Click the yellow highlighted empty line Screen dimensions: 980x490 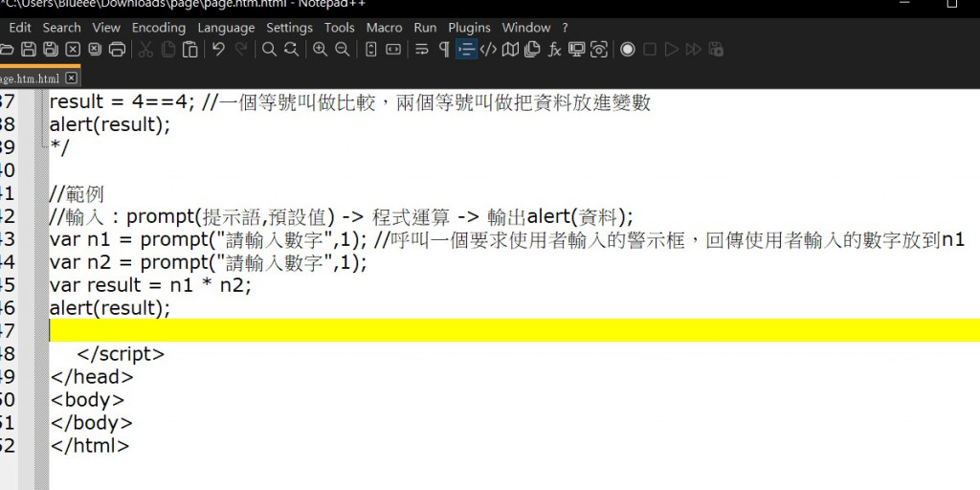pos(514,330)
